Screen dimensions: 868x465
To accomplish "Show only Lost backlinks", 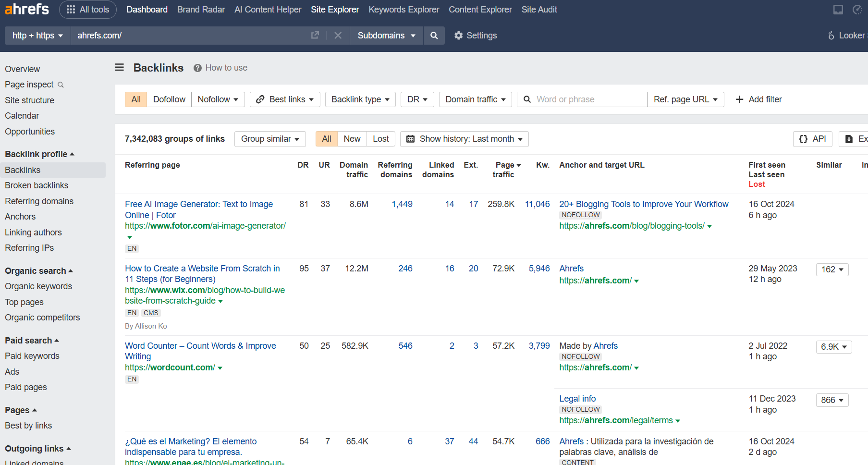I will [381, 139].
